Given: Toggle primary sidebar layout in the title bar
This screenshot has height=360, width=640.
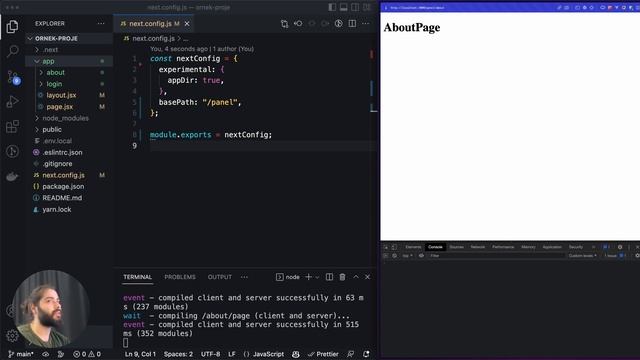Looking at the screenshot, I should (x=332, y=7).
